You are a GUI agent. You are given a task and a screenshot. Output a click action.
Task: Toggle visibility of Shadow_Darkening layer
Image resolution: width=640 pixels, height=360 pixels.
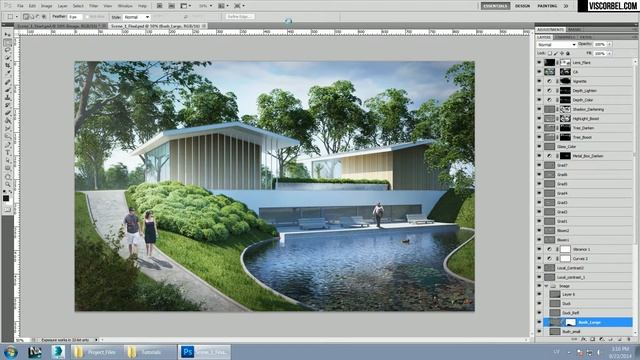(539, 109)
